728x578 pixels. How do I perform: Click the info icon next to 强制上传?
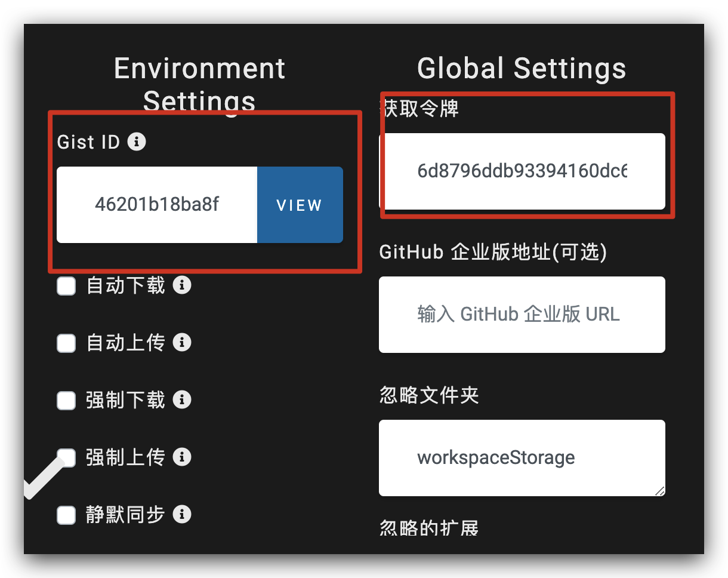[182, 457]
